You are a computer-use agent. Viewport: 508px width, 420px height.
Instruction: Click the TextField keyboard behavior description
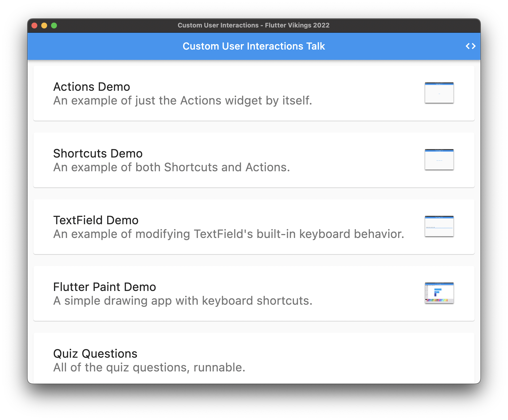pyautogui.click(x=228, y=234)
